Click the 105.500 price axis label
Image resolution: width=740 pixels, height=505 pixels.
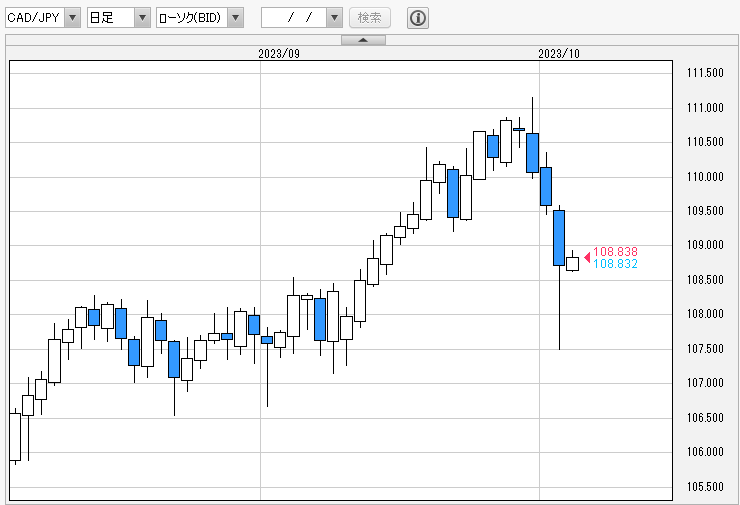705,487
